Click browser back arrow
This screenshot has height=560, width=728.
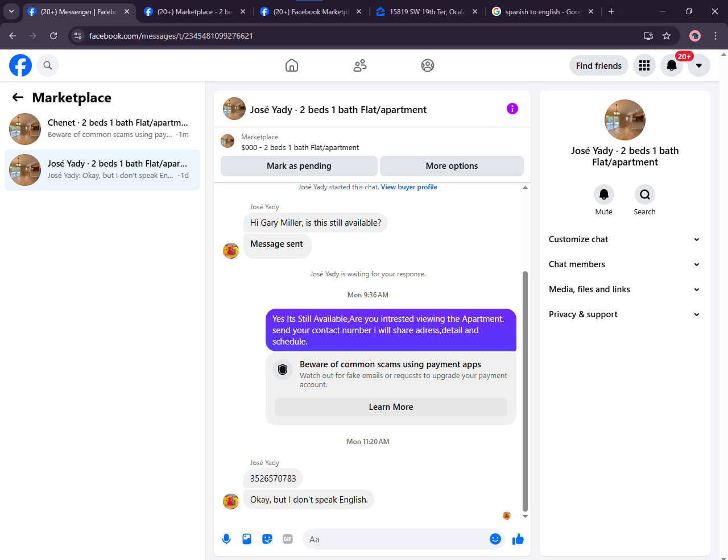tap(13, 36)
